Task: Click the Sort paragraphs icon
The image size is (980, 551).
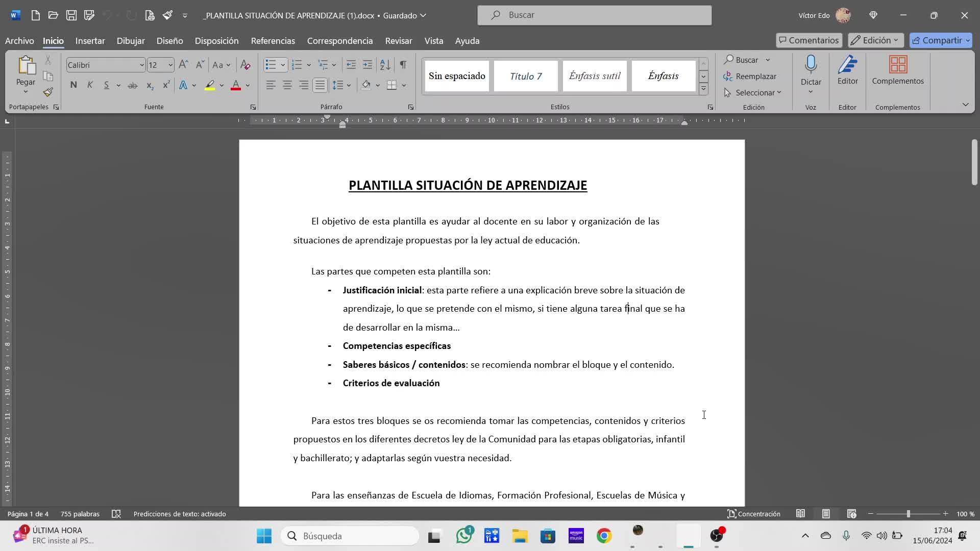Action: coord(385,65)
